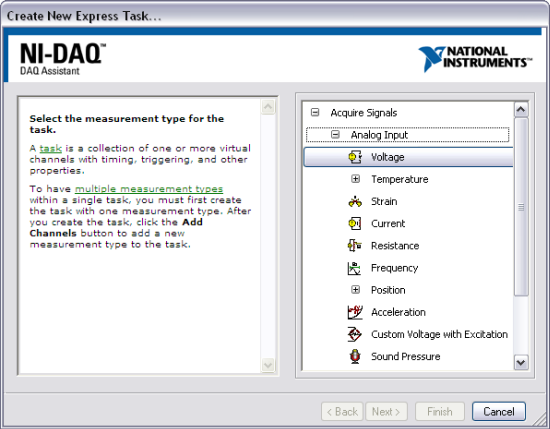Click the Strain gauge icon
This screenshot has width=550, height=429.
[355, 201]
